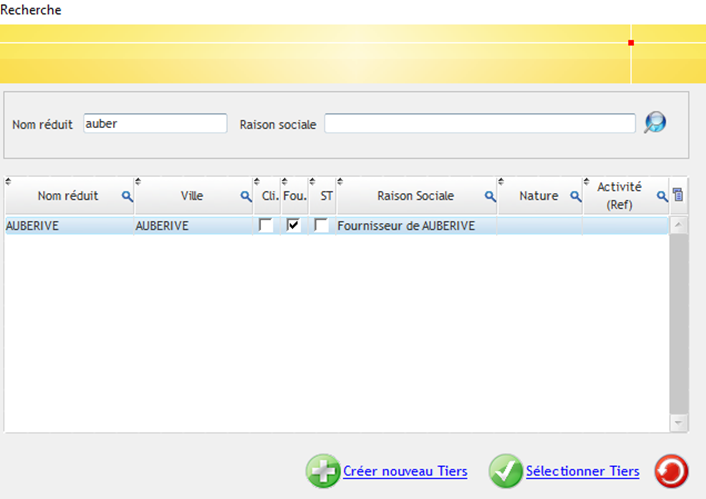Viewport: 706px width, 499px height.
Task: Click the search icon in Ville column header
Action: point(246,197)
